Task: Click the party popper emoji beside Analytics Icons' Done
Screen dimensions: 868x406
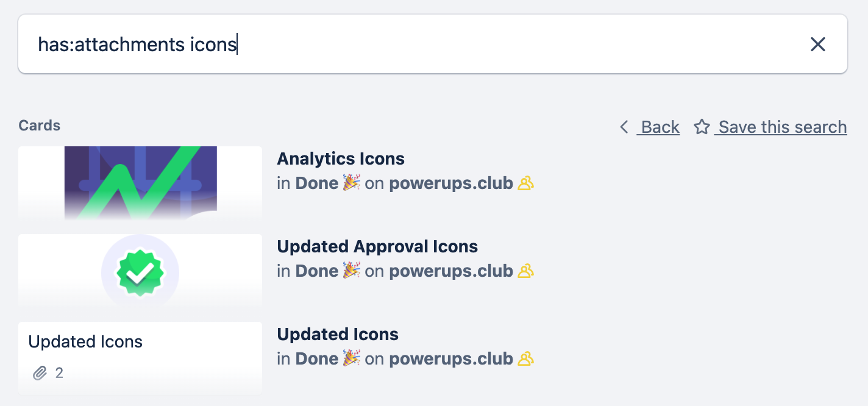Action: (x=351, y=183)
